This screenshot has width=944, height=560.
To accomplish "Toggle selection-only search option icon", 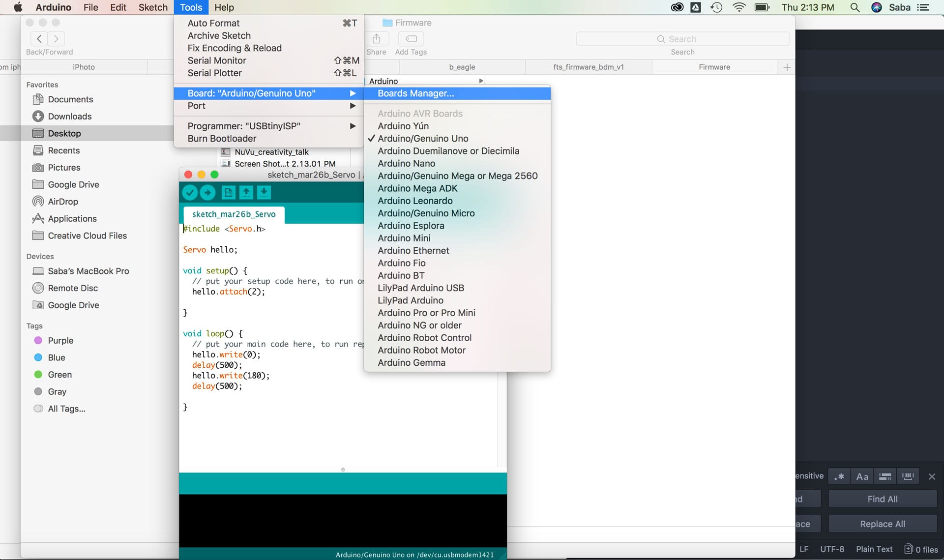I will (x=885, y=476).
